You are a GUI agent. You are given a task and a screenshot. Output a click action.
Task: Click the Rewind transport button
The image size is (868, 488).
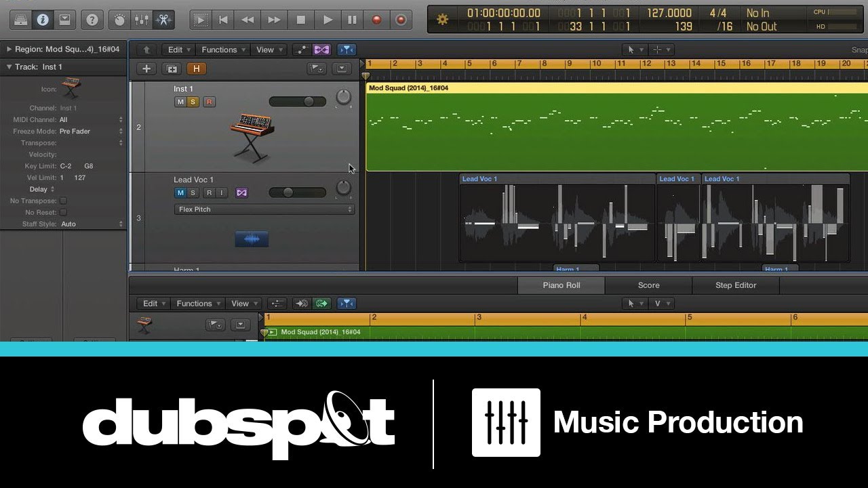(248, 20)
